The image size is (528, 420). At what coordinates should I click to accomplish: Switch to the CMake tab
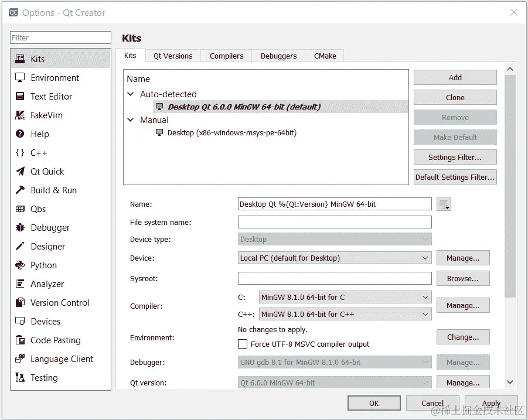tap(325, 56)
